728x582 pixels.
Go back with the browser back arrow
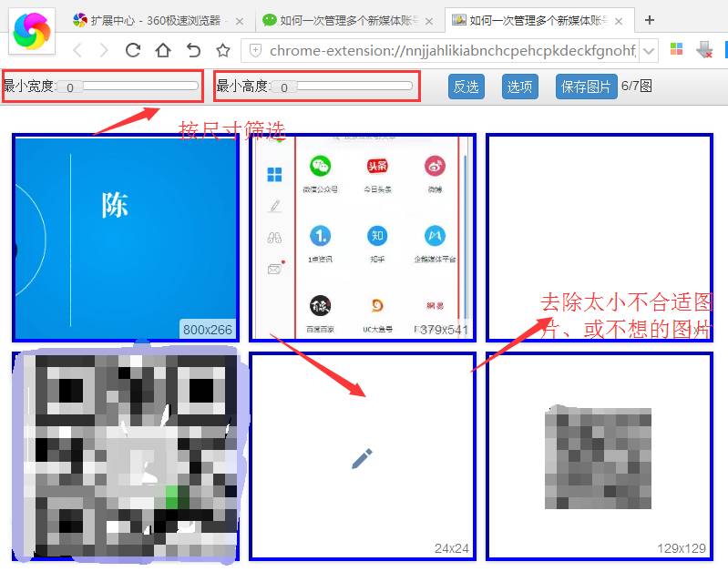click(x=77, y=50)
